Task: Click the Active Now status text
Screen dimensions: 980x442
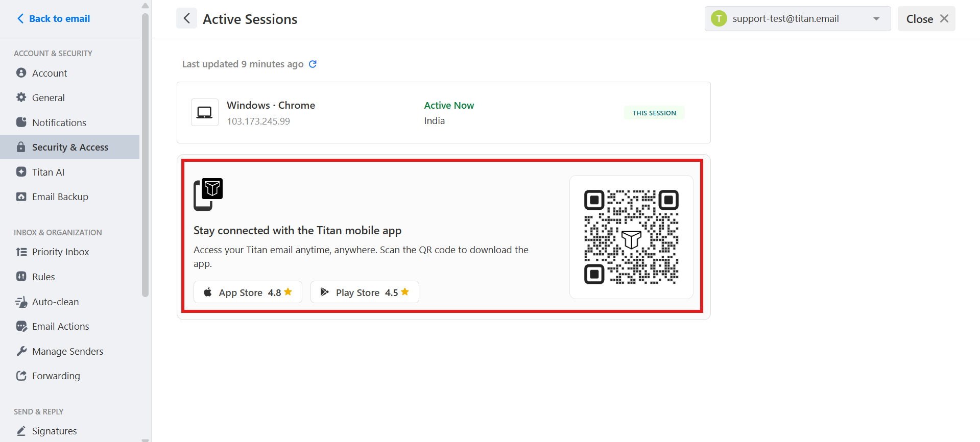Action: pos(449,105)
